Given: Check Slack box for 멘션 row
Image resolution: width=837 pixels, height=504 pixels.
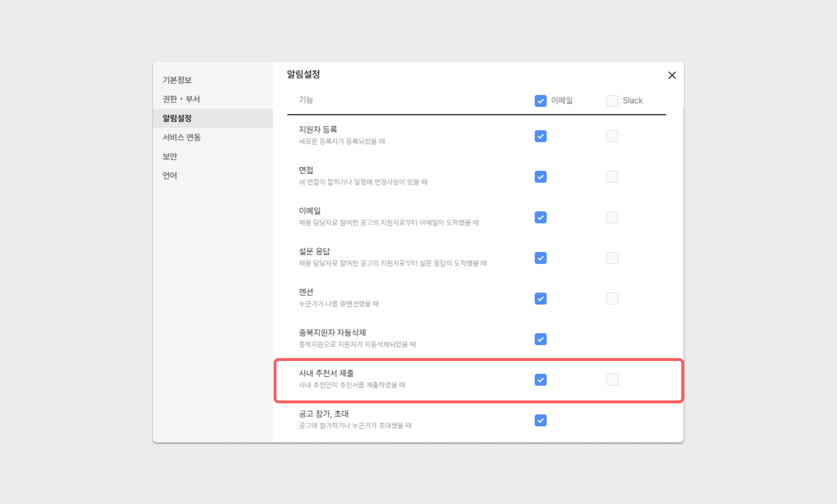Looking at the screenshot, I should pyautogui.click(x=612, y=299).
